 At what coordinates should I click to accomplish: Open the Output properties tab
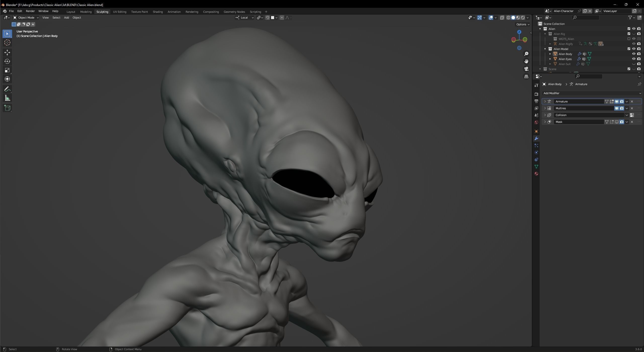[536, 101]
